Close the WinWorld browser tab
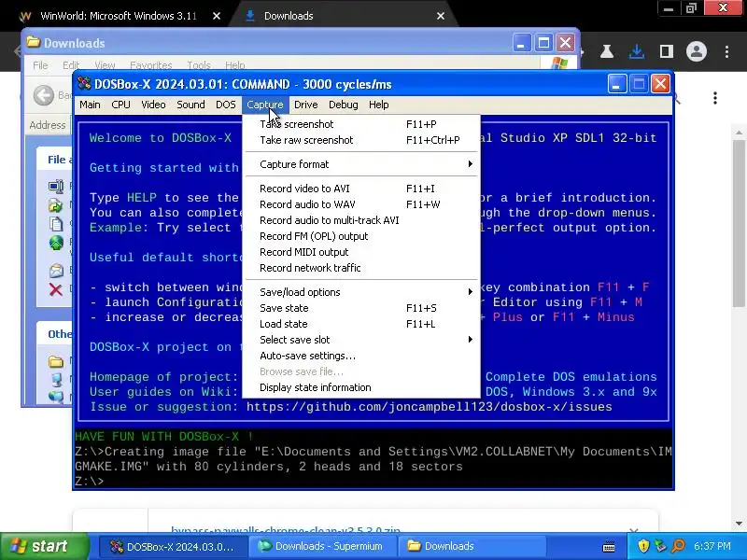747x560 pixels. 217,16
